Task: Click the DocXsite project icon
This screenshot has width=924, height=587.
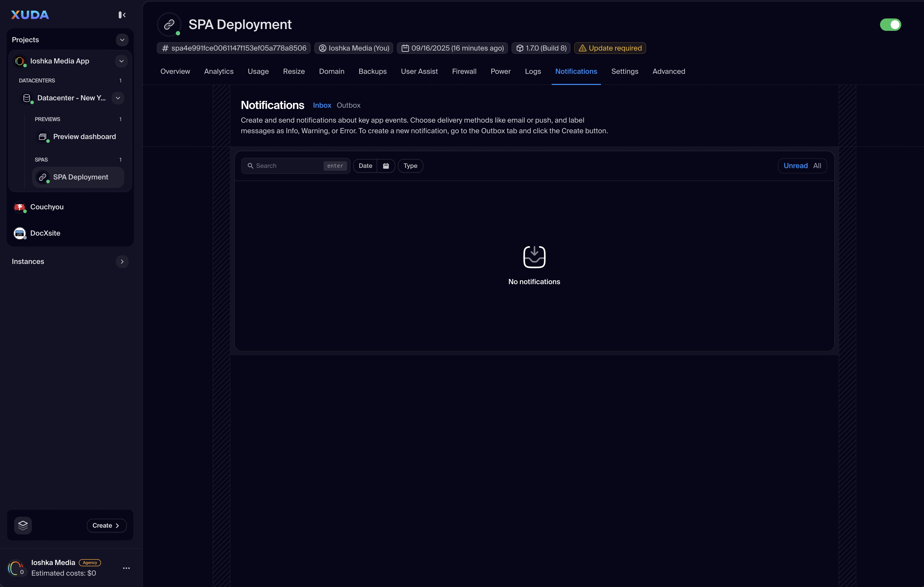Action: 19,233
